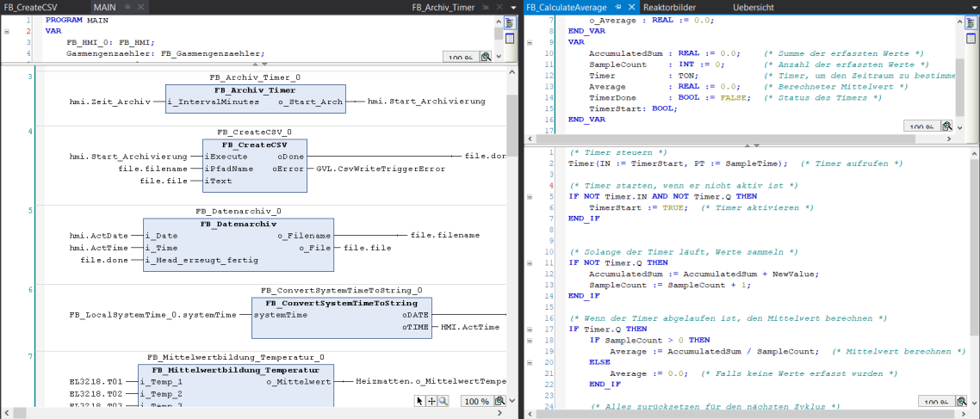Switch to FB_Archiv_Timer tab
The height and width of the screenshot is (419, 980).
pyautogui.click(x=443, y=8)
